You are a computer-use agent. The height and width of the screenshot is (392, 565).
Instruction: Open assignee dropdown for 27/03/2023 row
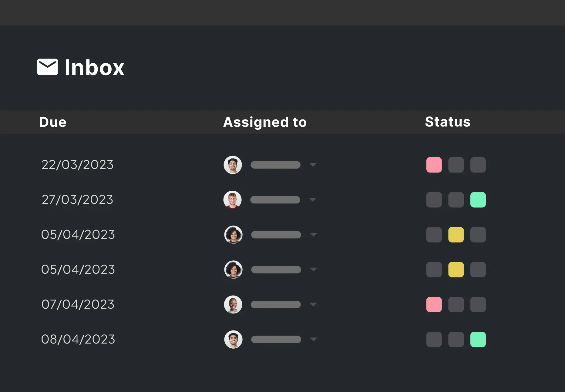(313, 200)
